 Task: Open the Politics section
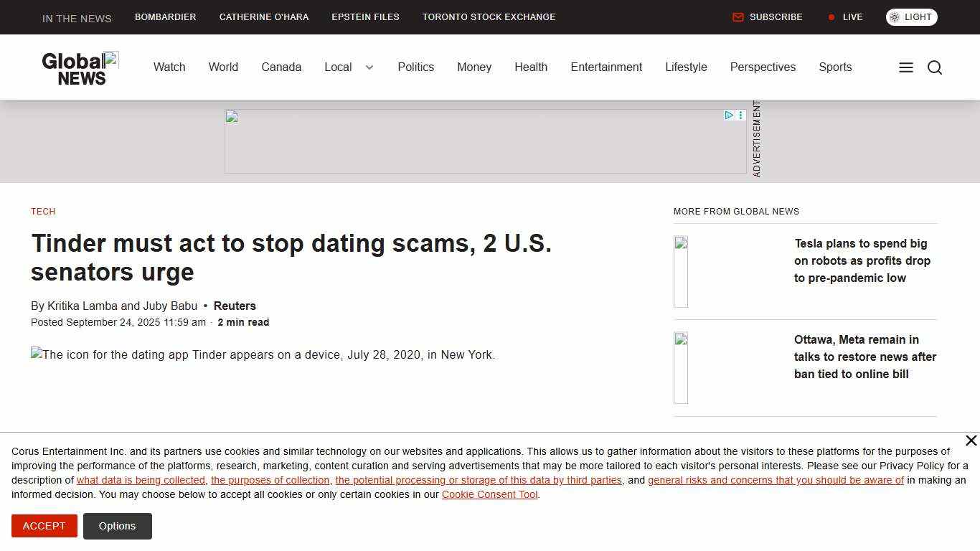point(416,67)
